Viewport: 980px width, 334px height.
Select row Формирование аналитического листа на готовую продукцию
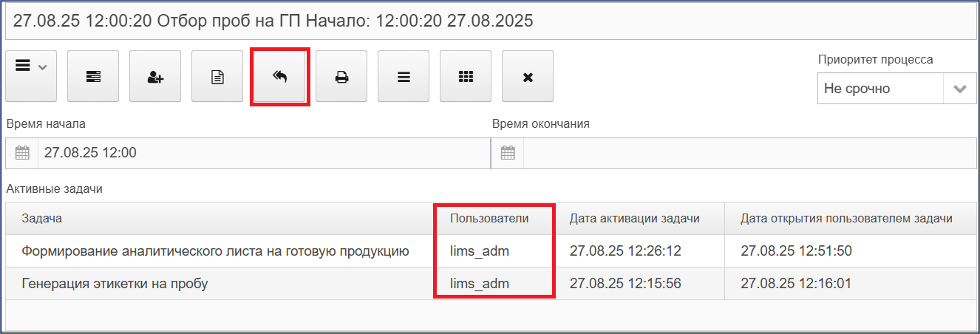tap(491, 251)
